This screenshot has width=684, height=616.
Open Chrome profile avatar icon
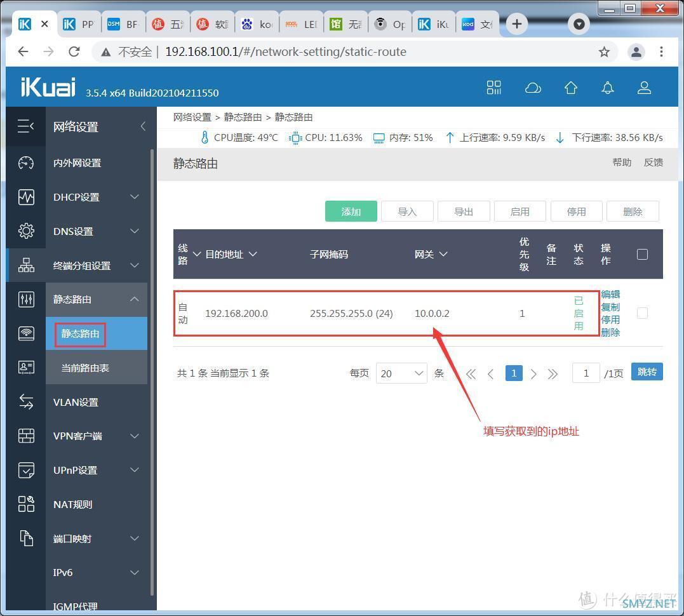[636, 52]
